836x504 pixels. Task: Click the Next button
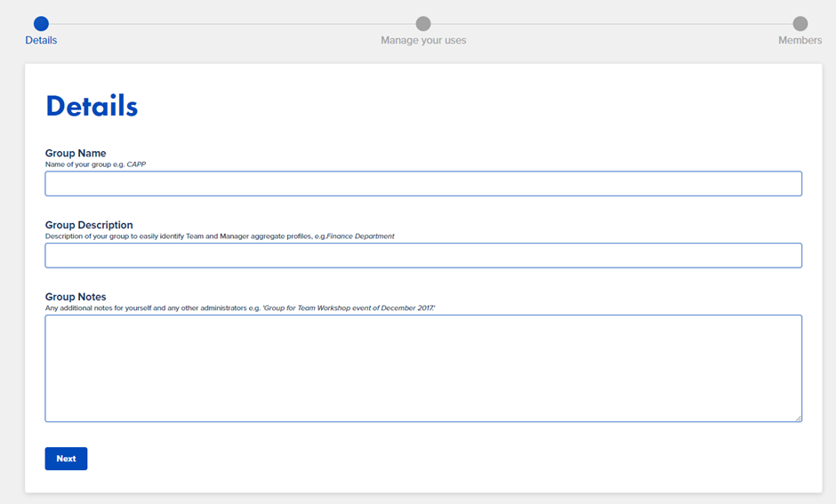click(66, 459)
